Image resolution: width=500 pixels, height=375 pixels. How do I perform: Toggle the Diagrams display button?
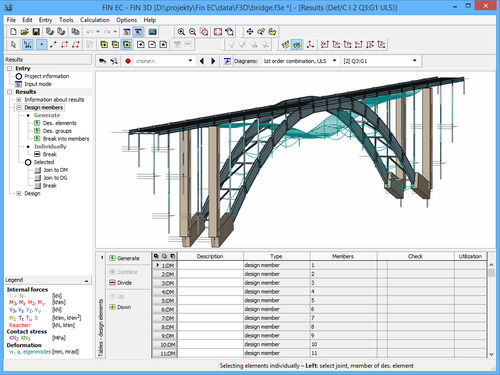click(227, 61)
